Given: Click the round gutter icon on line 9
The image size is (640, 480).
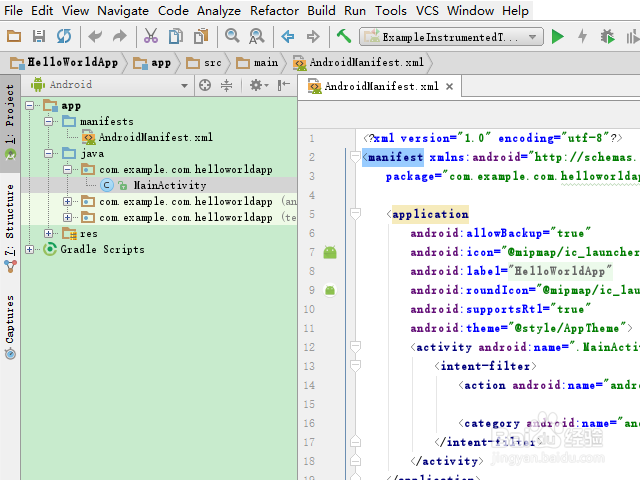Looking at the screenshot, I should click(x=330, y=290).
